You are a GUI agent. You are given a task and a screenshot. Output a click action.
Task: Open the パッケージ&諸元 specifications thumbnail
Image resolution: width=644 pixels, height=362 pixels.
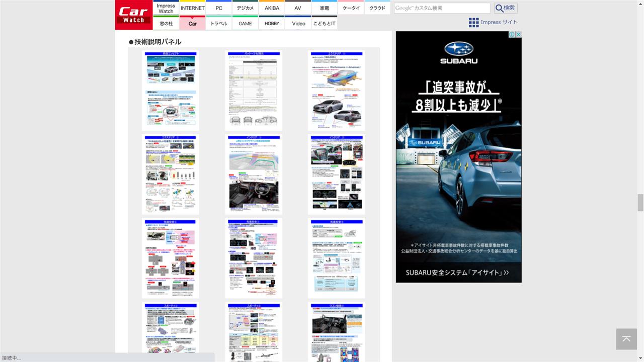[254, 90]
